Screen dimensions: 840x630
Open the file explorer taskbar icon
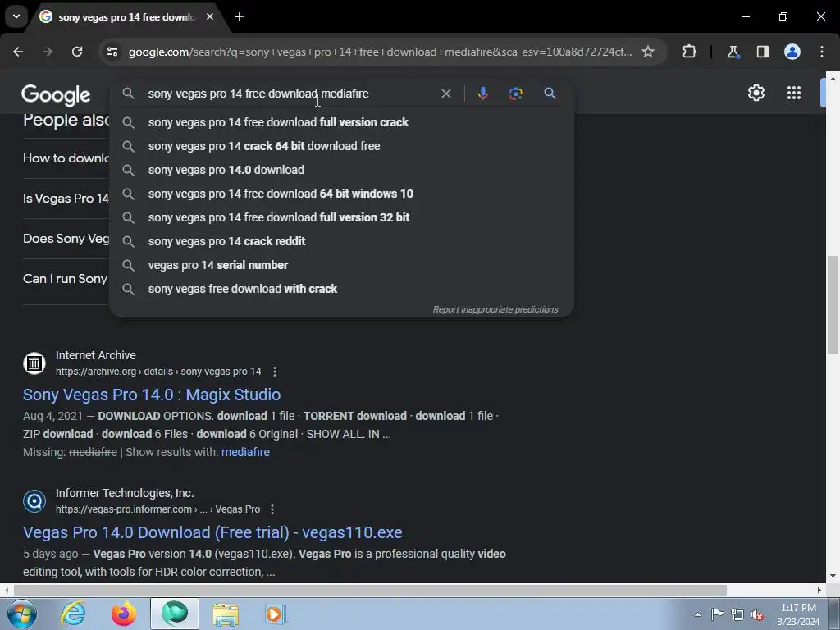(x=226, y=614)
